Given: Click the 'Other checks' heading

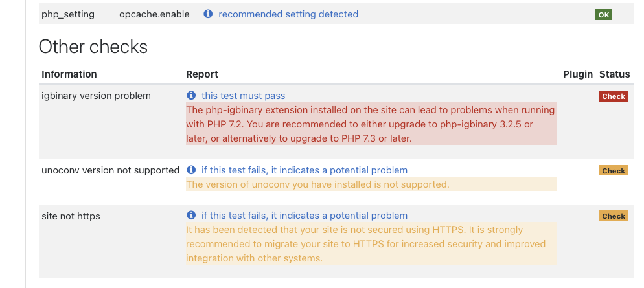Looking at the screenshot, I should pos(93,47).
